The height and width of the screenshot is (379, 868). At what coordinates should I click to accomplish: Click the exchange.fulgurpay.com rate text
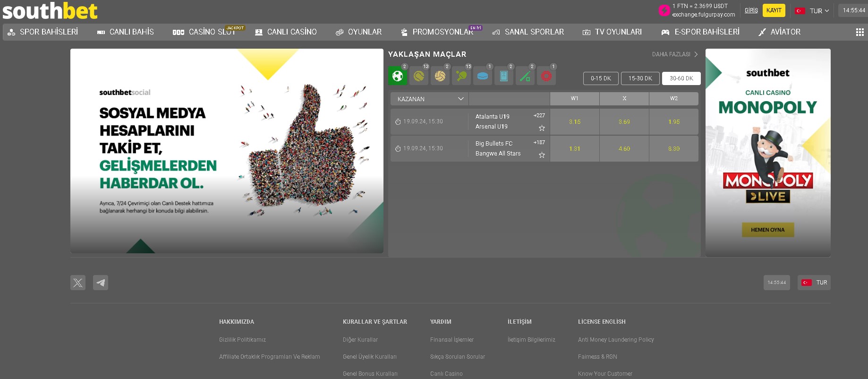[704, 15]
